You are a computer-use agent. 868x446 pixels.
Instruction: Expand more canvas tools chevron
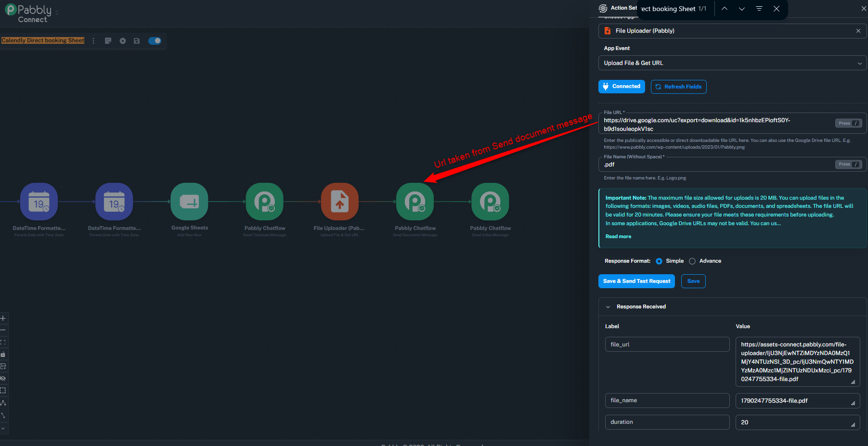click(3, 428)
